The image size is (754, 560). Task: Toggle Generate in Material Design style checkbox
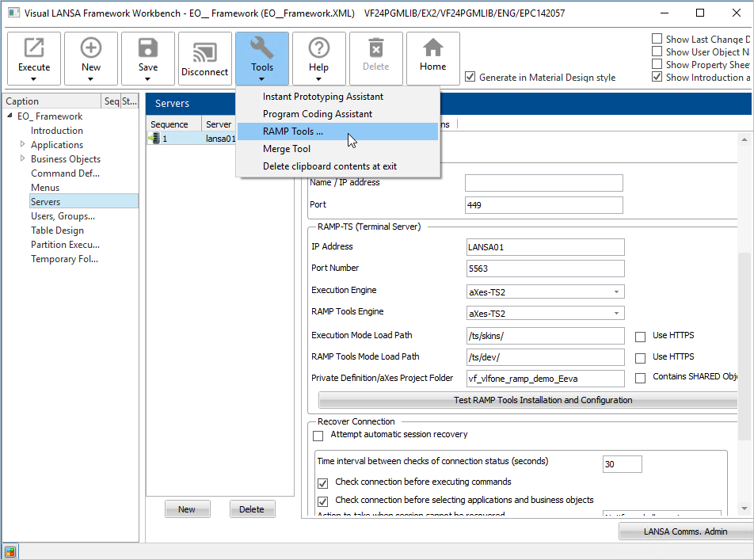(x=470, y=77)
